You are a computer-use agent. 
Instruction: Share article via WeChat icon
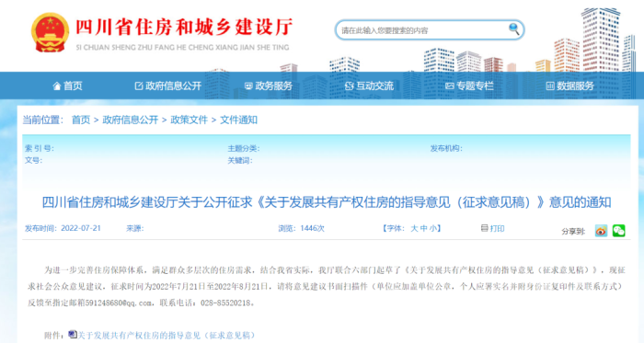pyautogui.click(x=618, y=231)
